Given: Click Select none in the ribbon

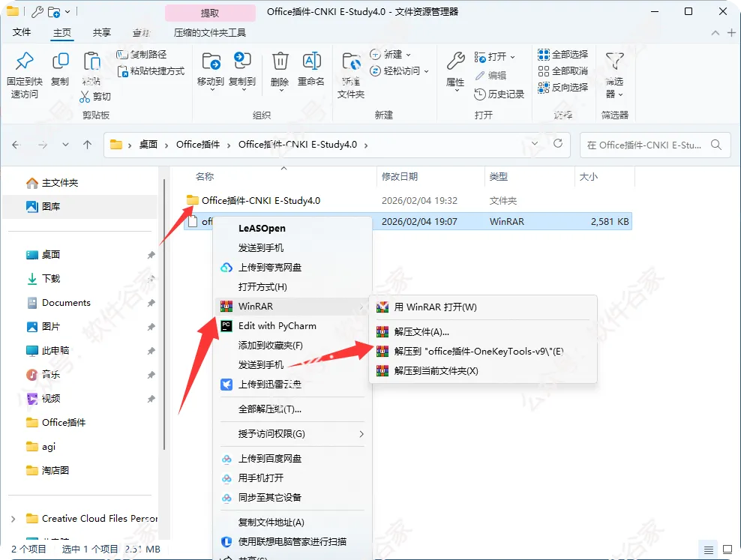Looking at the screenshot, I should point(562,70).
